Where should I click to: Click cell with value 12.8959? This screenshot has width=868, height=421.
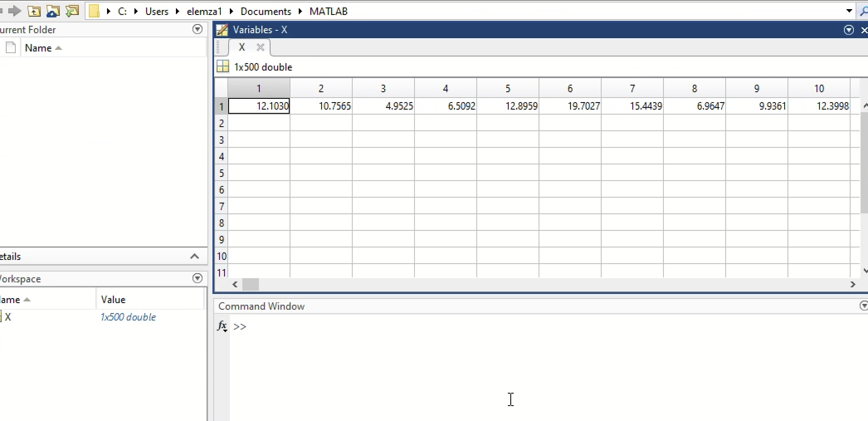point(508,106)
